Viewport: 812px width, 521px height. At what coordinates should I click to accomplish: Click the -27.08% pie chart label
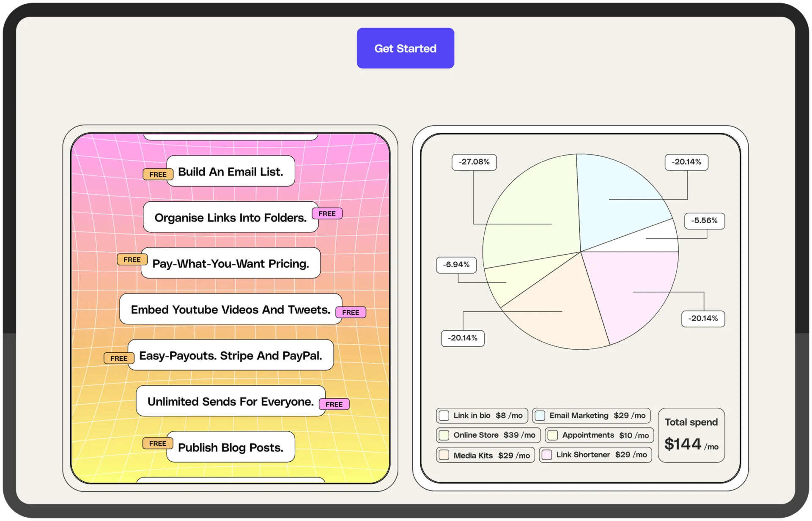coord(474,162)
